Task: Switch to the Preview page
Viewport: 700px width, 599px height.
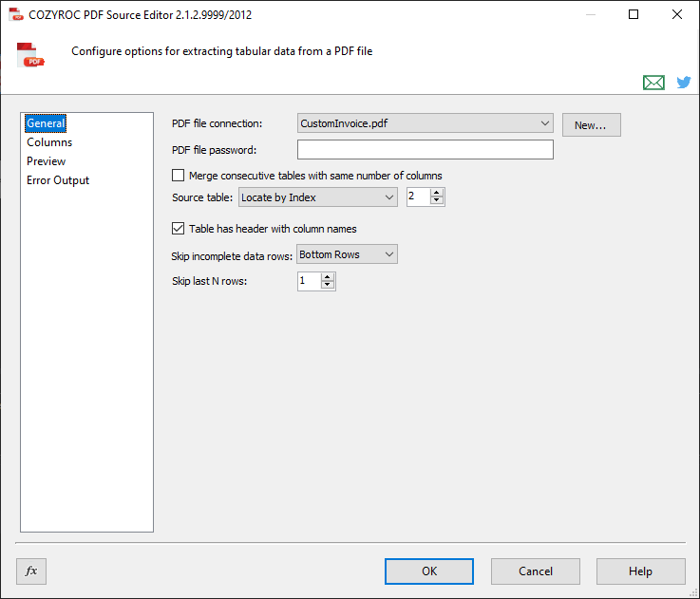Action: pos(47,161)
